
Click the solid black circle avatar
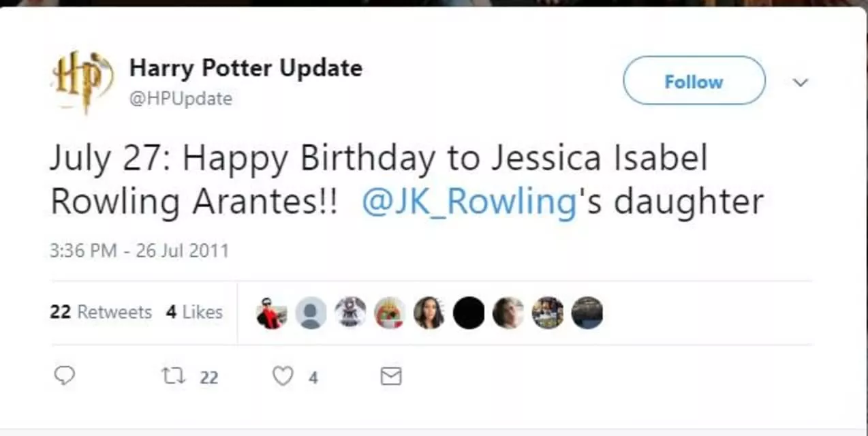pos(469,313)
